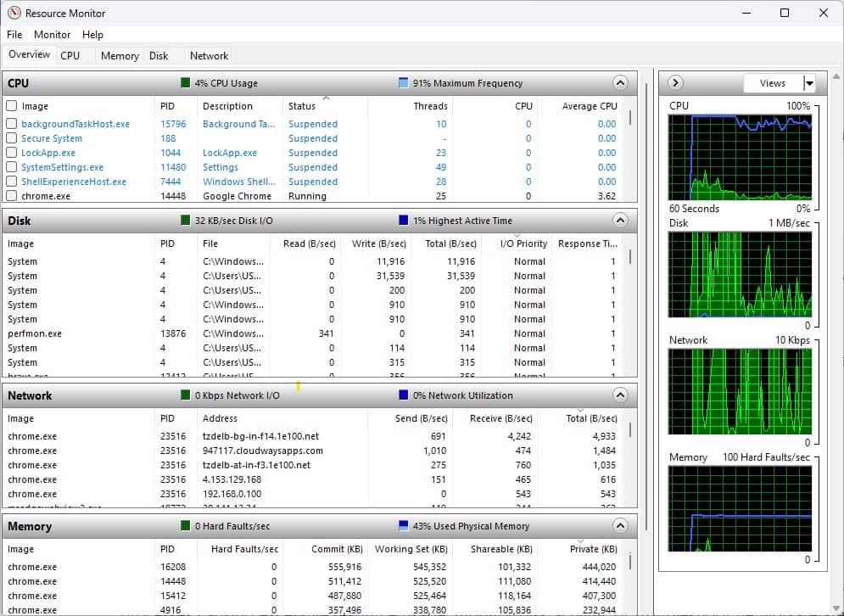Click the green Hard Faults/sec indicator square
This screenshot has width=844, height=616.
click(x=186, y=526)
